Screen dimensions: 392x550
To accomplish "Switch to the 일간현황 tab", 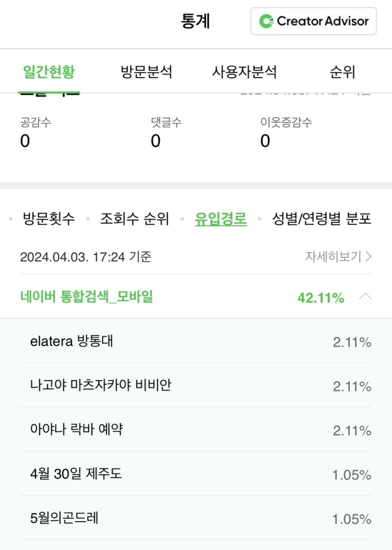I will (49, 72).
